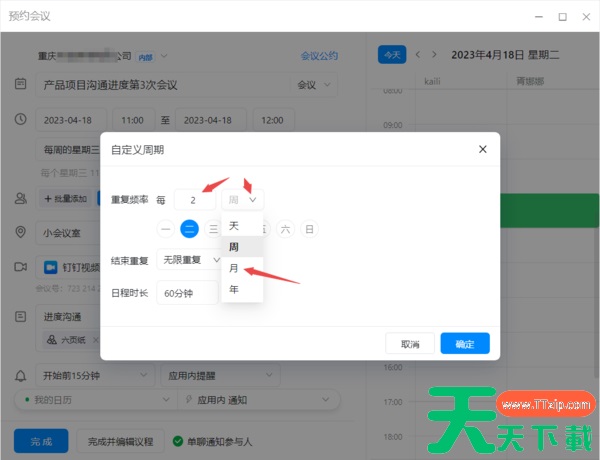Click the location pin icon
The image size is (600, 460).
pos(20,232)
